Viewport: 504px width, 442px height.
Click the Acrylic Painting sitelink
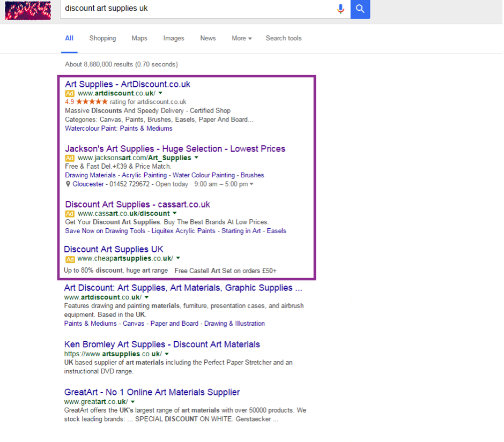click(x=144, y=175)
